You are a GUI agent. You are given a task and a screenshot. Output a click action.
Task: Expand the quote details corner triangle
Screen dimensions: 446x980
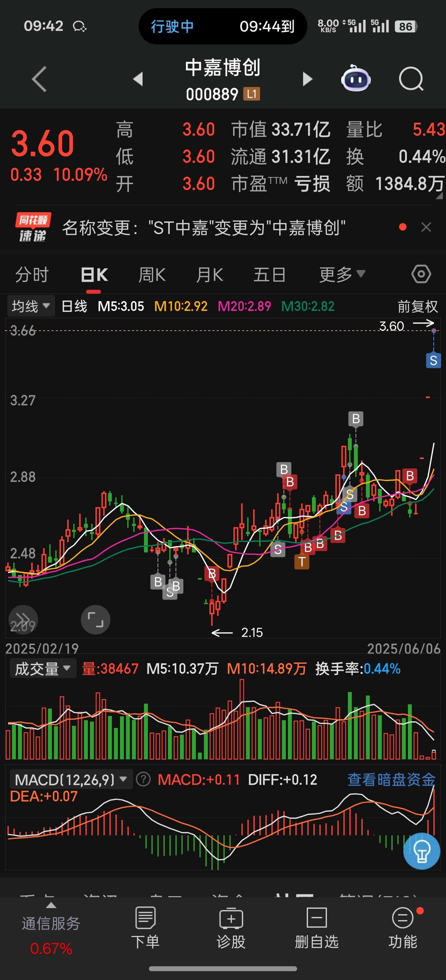coord(439,196)
